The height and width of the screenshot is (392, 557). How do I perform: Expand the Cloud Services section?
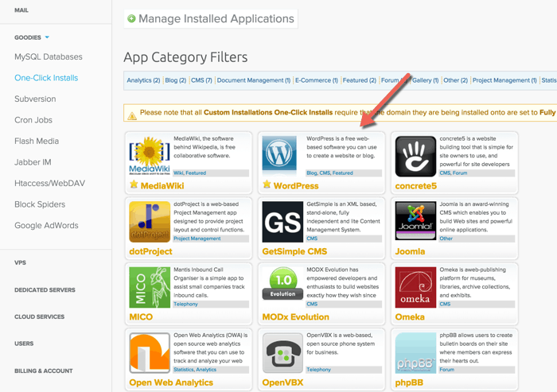point(40,316)
